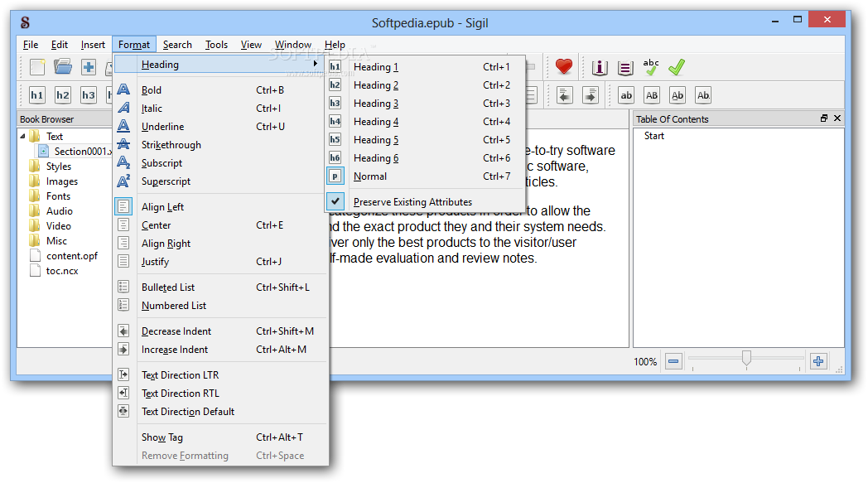Click the Add Existing Files plus icon
The image size is (868, 483).
coord(89,67)
